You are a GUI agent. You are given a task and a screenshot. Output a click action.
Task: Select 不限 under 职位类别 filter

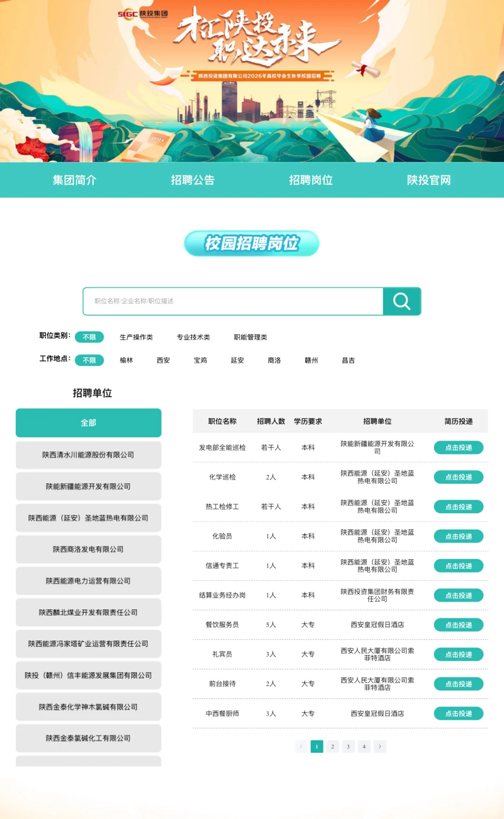89,337
